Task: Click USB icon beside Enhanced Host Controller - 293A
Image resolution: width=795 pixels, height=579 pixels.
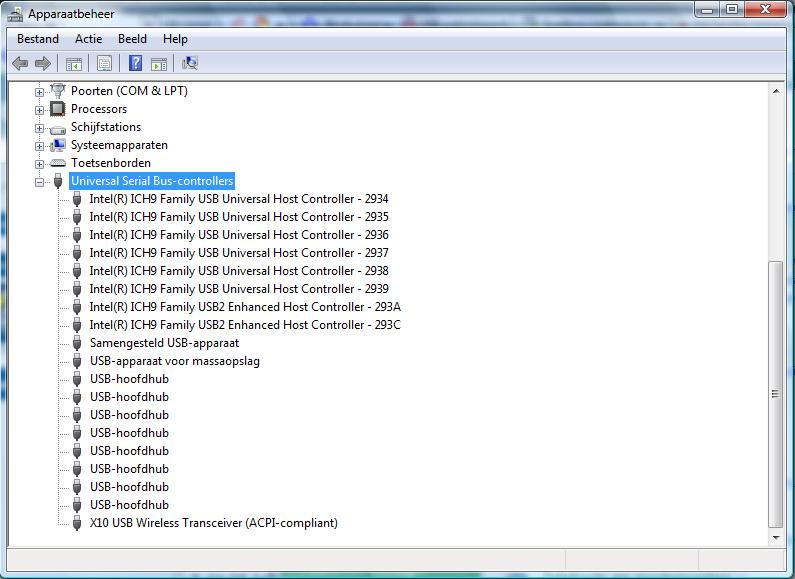Action: coord(77,307)
